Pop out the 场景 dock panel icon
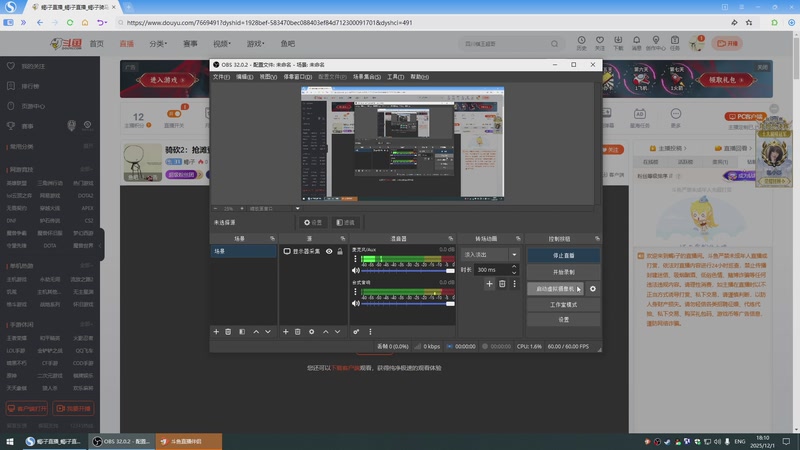The image size is (800, 450). click(272, 239)
